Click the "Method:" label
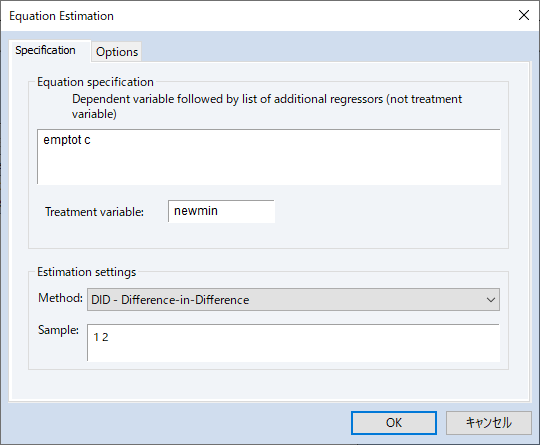 click(60, 298)
